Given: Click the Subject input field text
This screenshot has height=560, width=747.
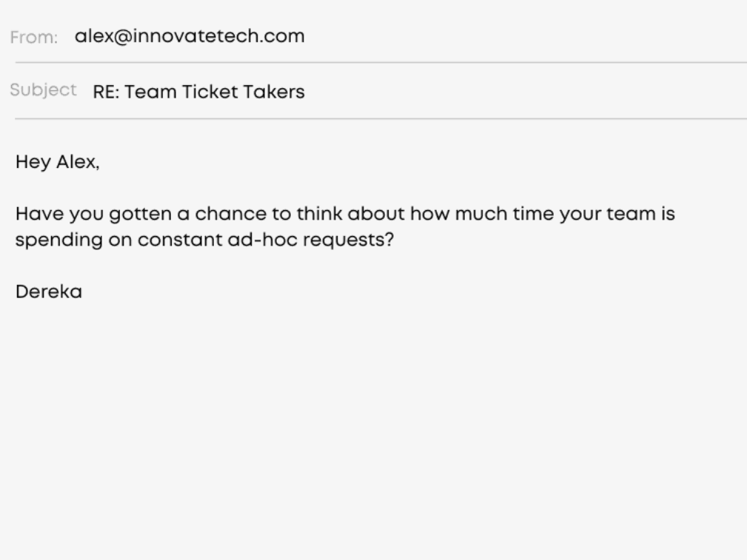Looking at the screenshot, I should coord(198,92).
